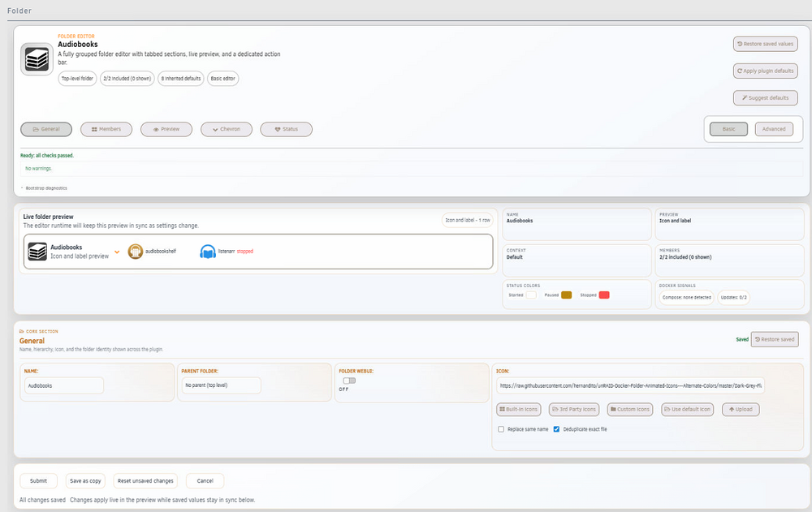Viewport: 812px width, 512px height.
Task: Click the Top-level folder badge
Action: [77, 79]
